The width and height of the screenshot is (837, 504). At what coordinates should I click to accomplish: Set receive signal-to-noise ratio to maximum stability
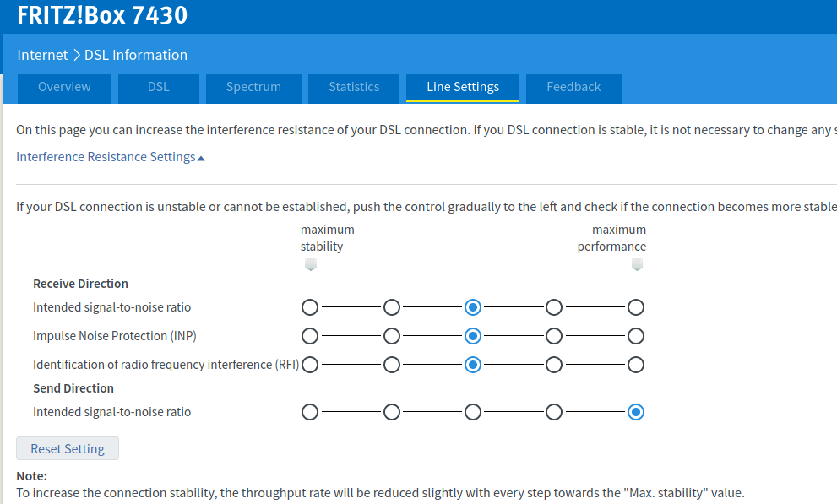point(310,307)
